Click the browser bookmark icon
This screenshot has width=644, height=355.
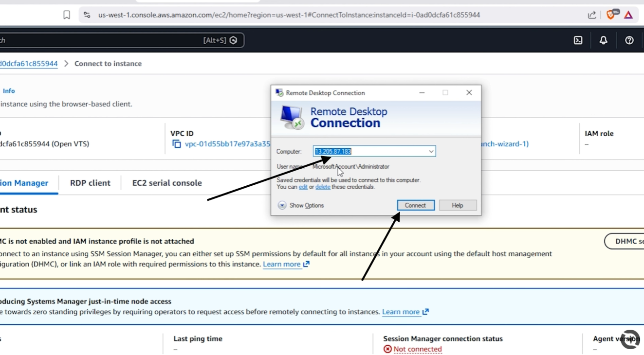pyautogui.click(x=67, y=15)
